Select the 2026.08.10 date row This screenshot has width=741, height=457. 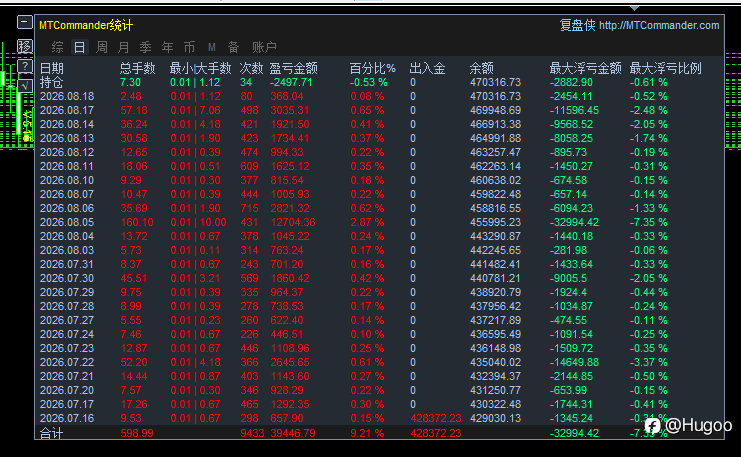(x=67, y=180)
